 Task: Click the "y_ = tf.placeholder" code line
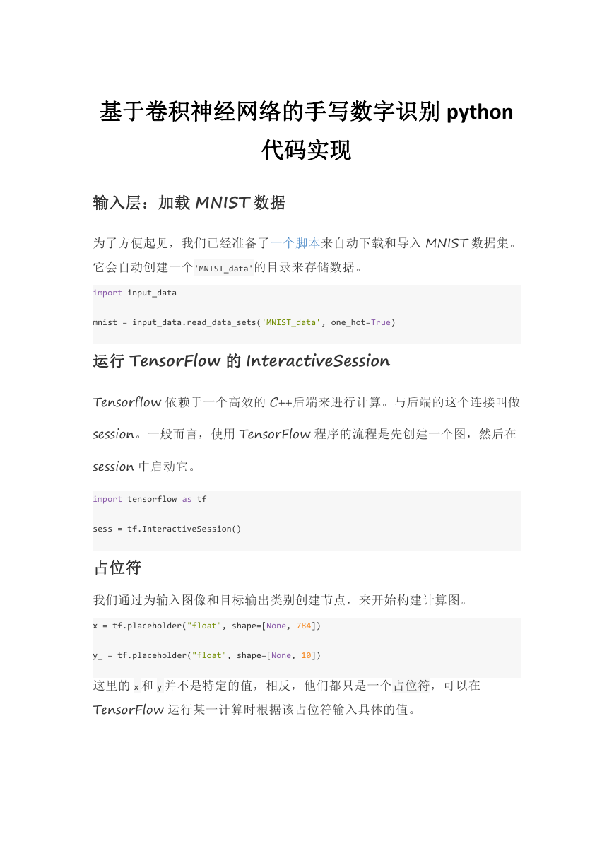click(207, 655)
